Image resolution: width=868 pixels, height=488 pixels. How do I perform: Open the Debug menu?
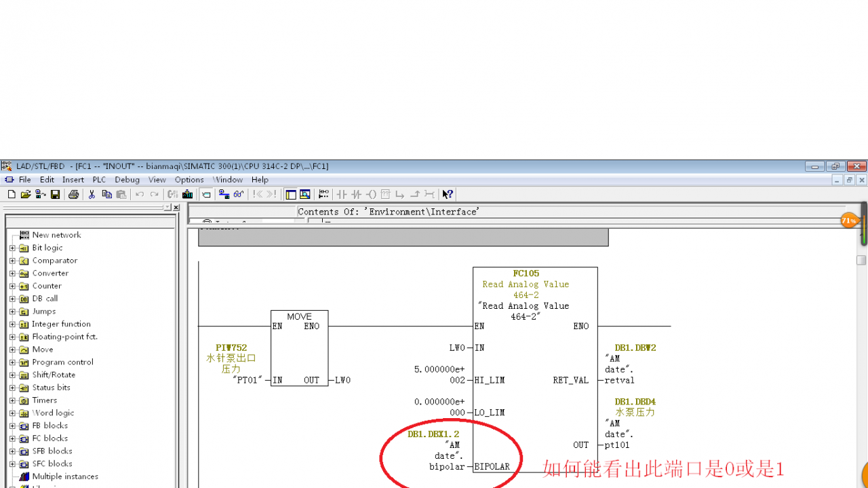127,180
